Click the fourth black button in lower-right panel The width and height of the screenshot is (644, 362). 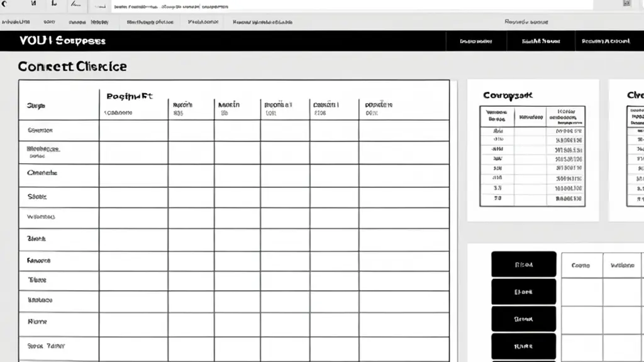[x=524, y=346]
